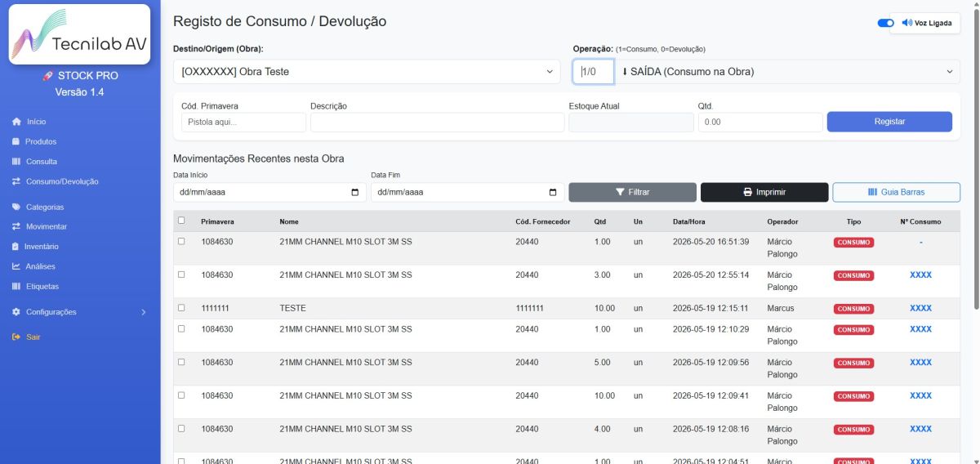Screen dimensions: 980x464
Task: Click the rocket icon next to STOCK PRO
Action: click(47, 76)
